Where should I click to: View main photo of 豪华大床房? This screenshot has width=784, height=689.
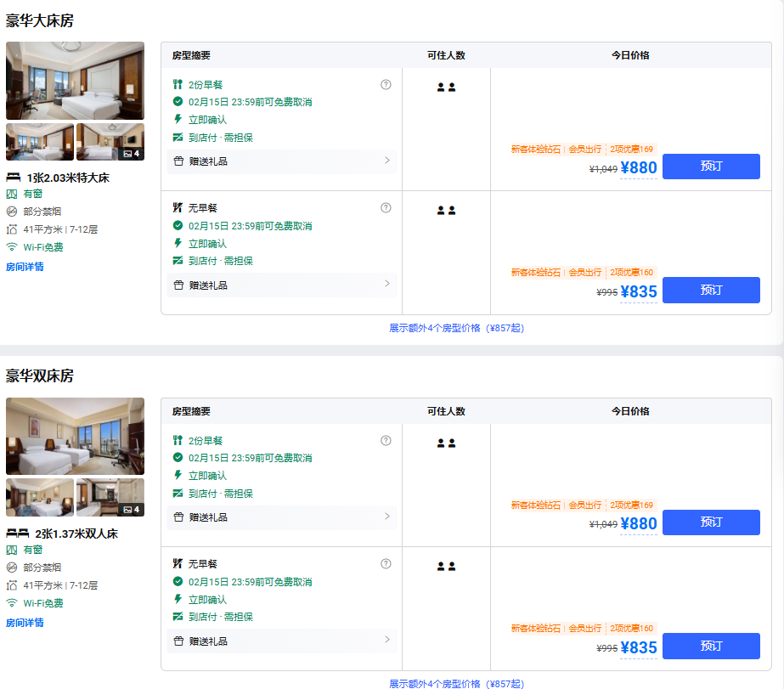tap(75, 81)
